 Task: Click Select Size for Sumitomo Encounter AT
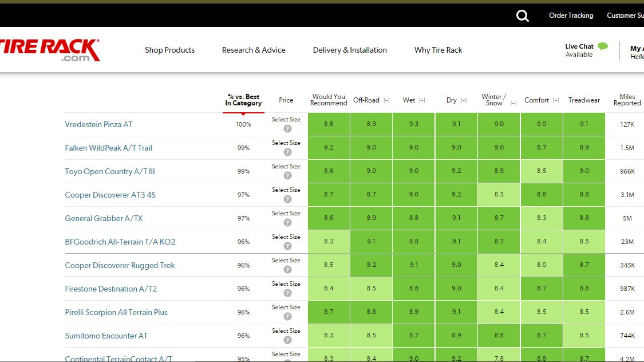pyautogui.click(x=286, y=330)
